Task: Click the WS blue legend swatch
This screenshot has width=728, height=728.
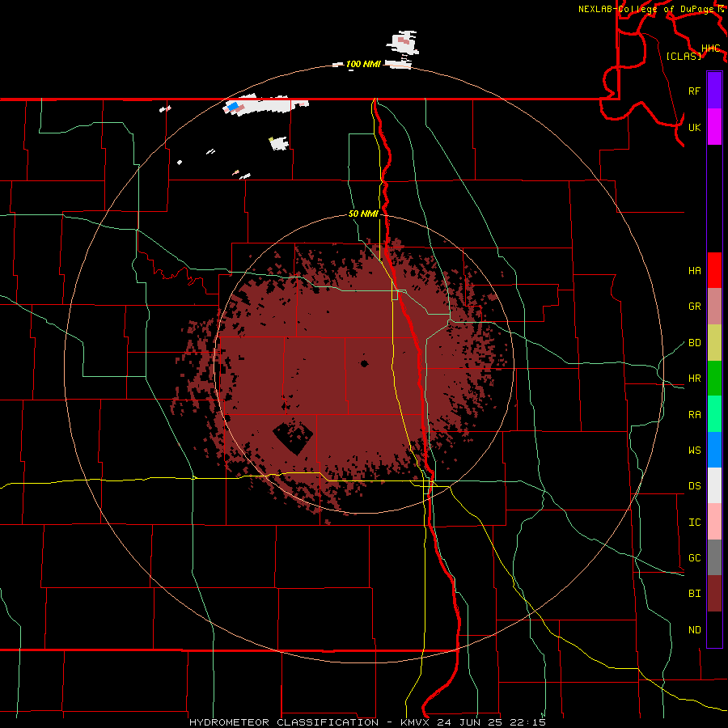Action: 714,450
